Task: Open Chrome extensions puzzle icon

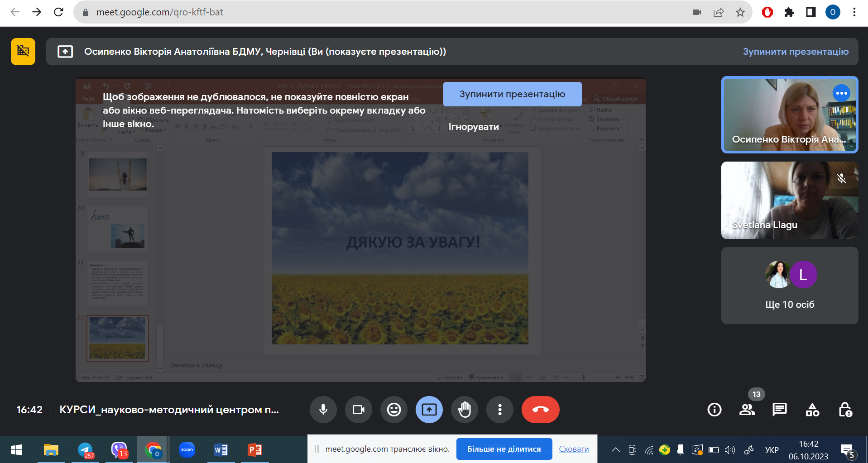Action: (789, 12)
